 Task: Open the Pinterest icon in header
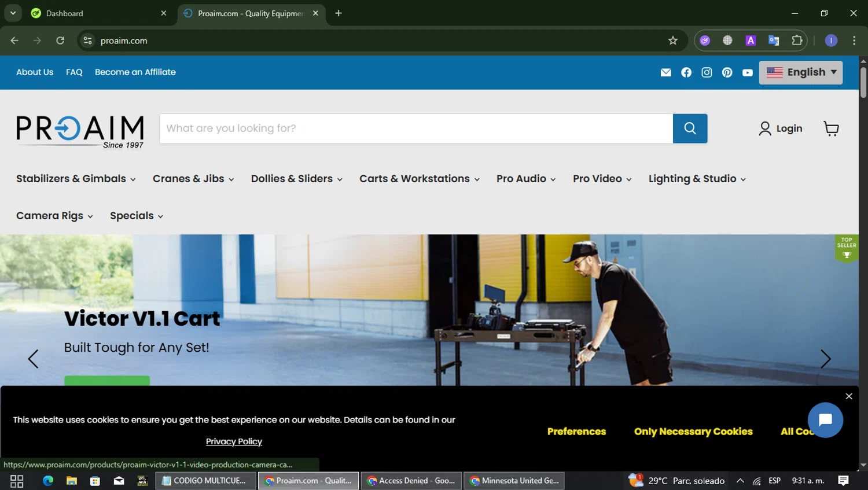tap(727, 72)
